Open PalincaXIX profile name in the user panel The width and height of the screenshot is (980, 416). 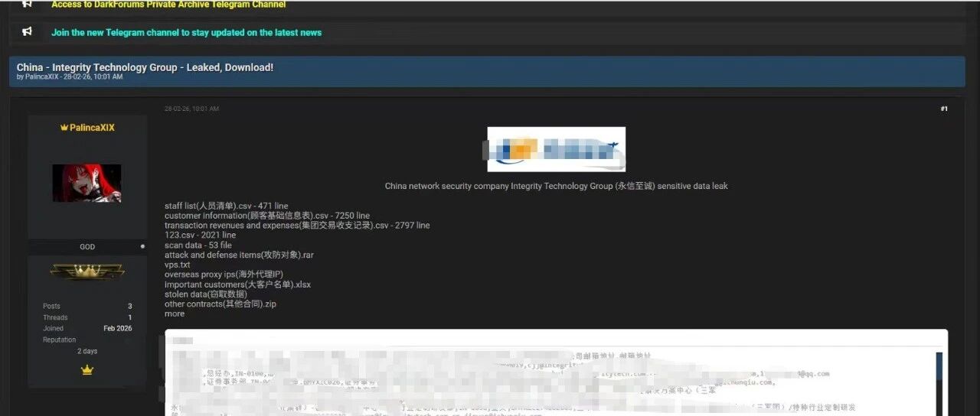(x=92, y=128)
